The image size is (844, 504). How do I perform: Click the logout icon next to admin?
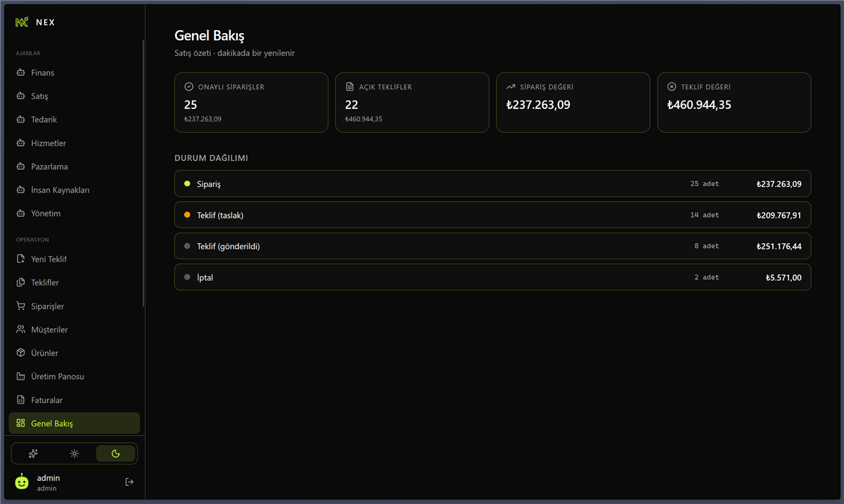point(129,482)
